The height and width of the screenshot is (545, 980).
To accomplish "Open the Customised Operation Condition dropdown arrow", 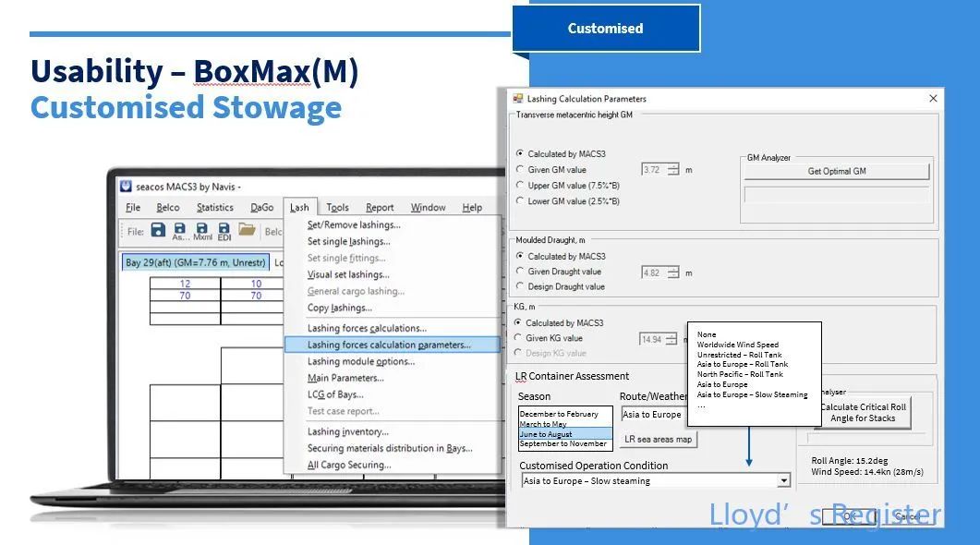I will [783, 480].
